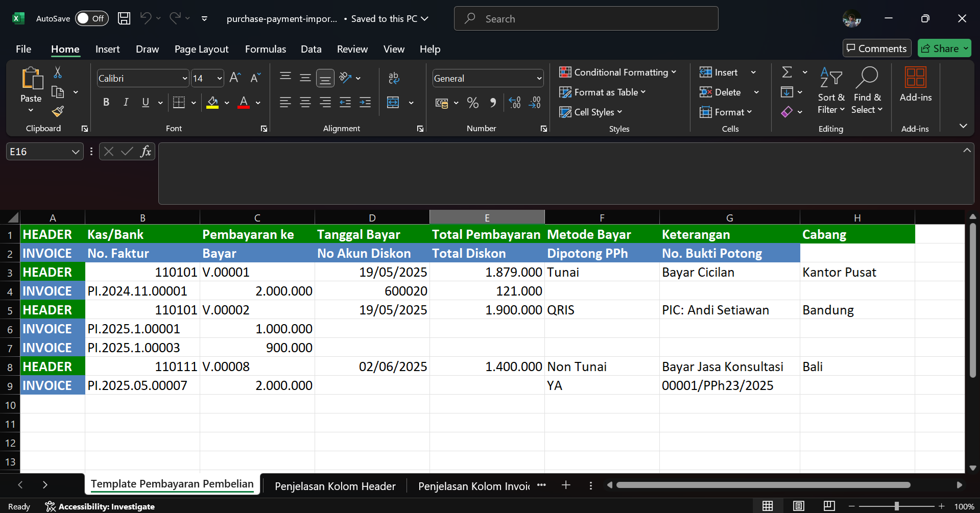
Task: Open the font name dropdown
Action: click(184, 79)
